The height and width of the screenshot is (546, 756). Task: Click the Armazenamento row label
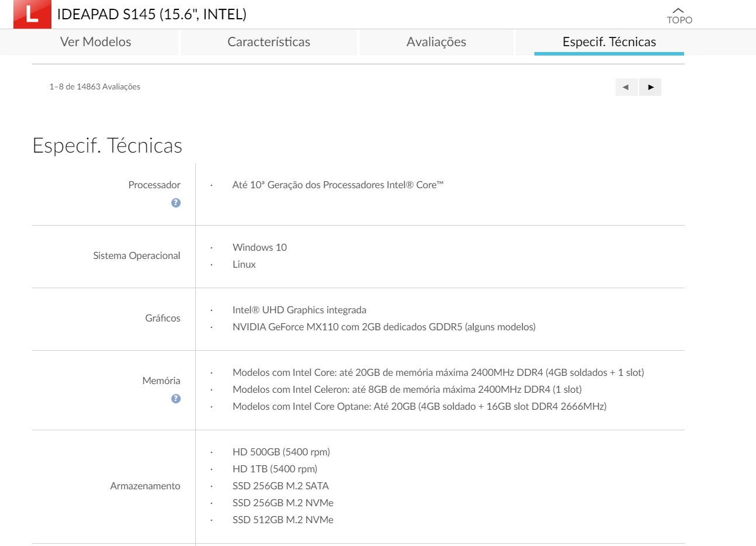[145, 486]
